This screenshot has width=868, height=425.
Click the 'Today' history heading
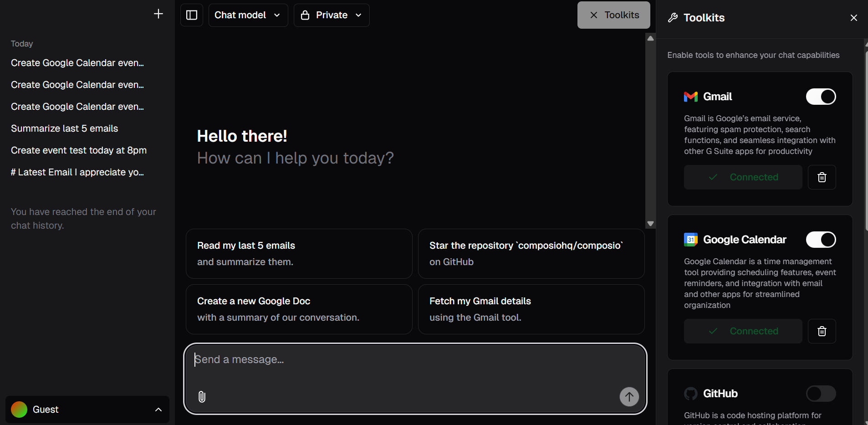click(22, 44)
